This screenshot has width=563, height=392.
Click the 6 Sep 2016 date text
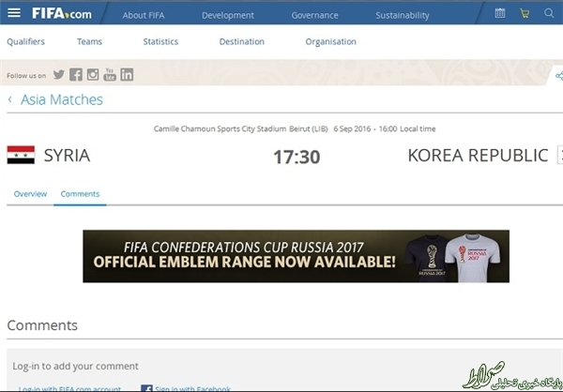coord(352,128)
